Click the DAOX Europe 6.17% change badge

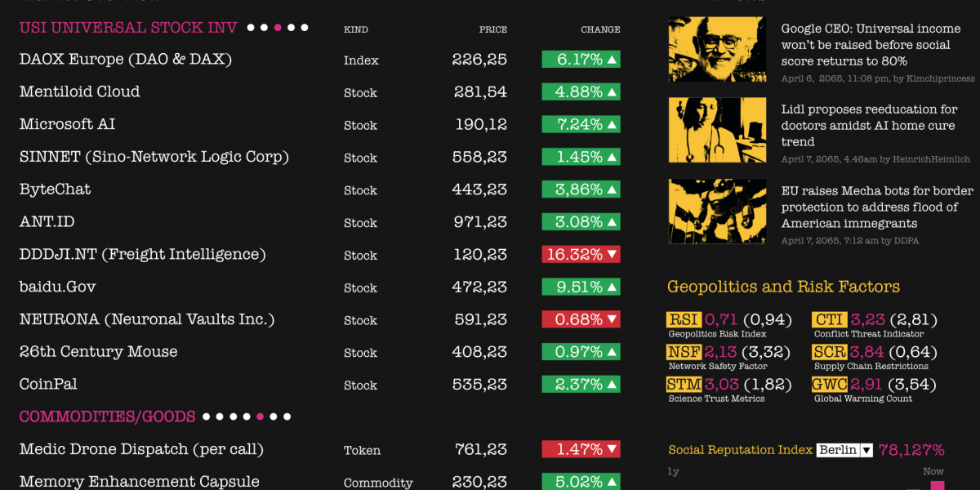[581, 60]
